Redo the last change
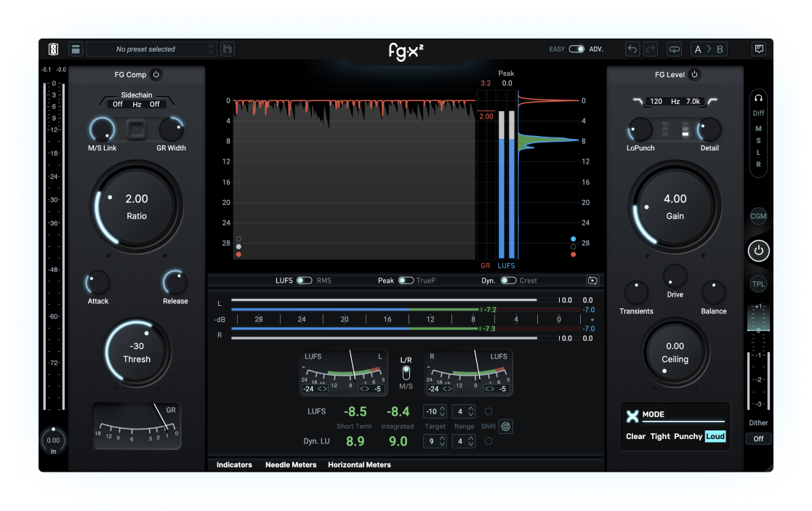The height and width of the screenshot is (511, 812). (651, 49)
